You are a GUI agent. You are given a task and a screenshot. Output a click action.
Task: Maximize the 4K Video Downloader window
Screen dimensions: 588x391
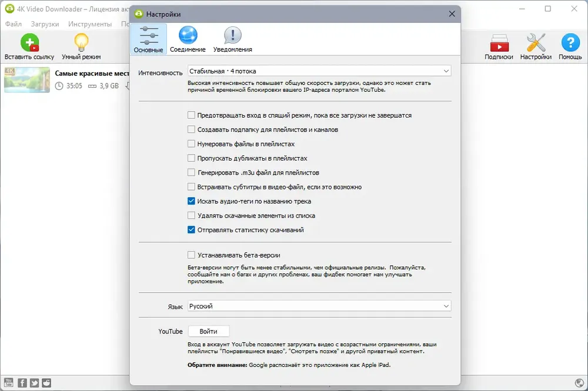pos(548,9)
